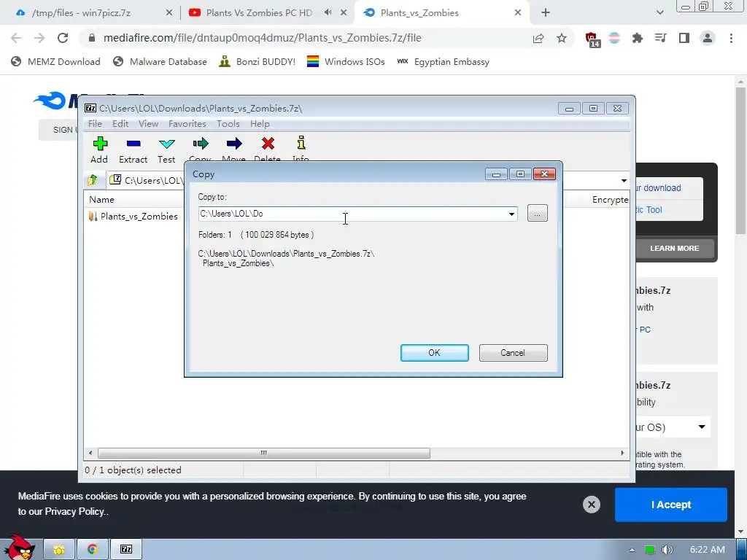The image size is (747, 560).
Task: Open the File menu in 7-Zip
Action: coord(96,124)
